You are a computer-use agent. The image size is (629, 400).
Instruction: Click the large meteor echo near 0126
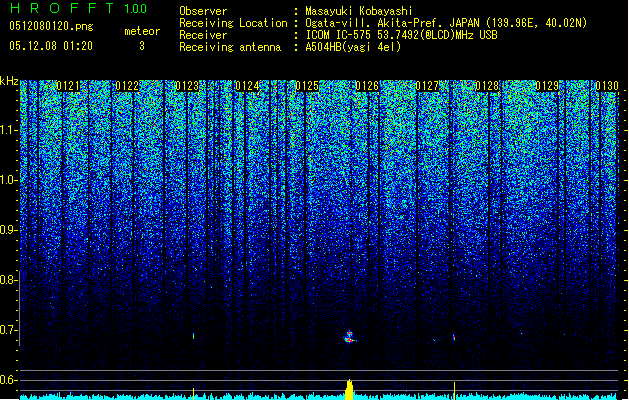(x=349, y=337)
